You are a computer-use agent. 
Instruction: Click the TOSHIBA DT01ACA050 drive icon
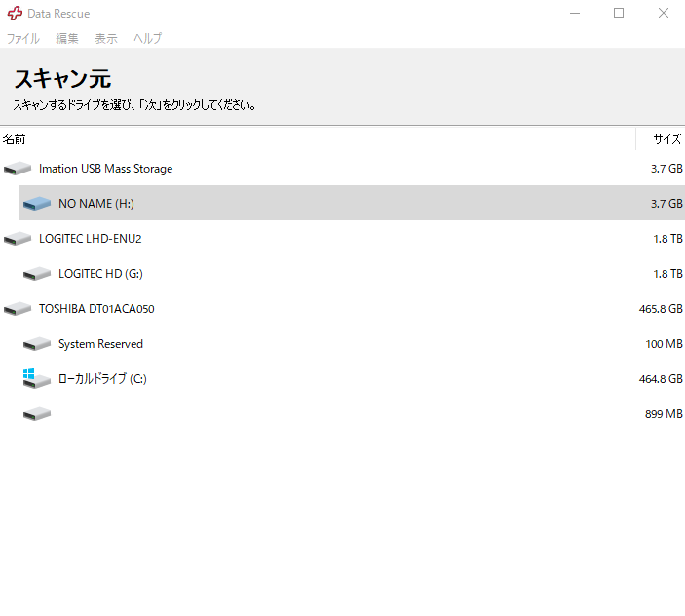(18, 309)
